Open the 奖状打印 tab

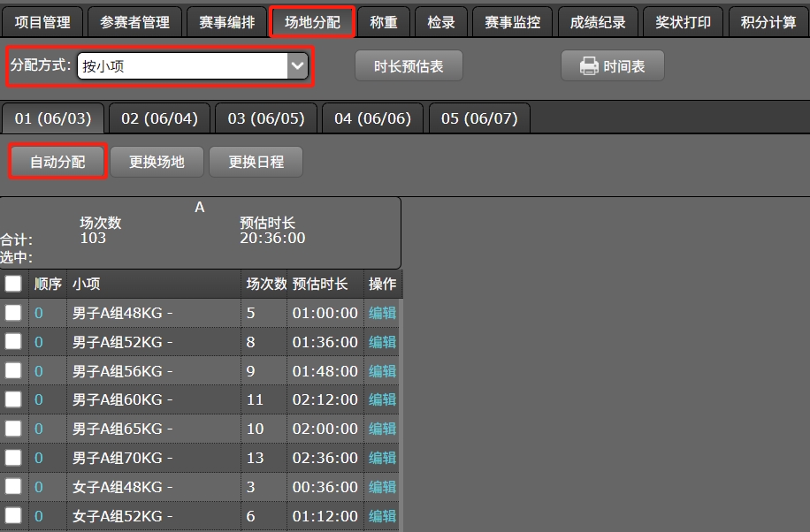tap(682, 22)
